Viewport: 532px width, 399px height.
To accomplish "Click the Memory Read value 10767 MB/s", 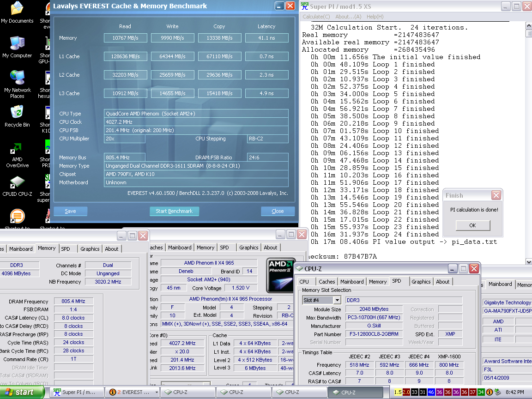I will tap(126, 38).
